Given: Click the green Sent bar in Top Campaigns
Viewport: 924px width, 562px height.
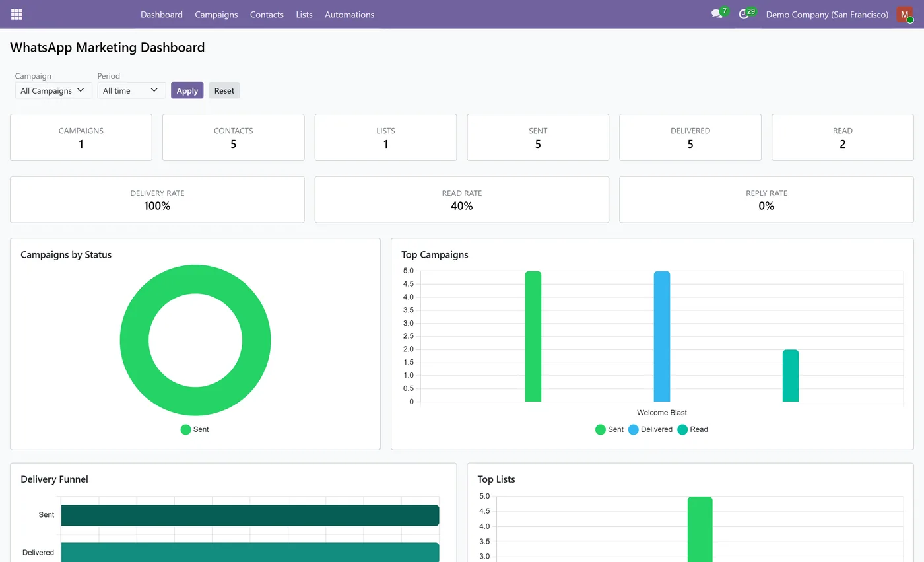Looking at the screenshot, I should pos(533,336).
